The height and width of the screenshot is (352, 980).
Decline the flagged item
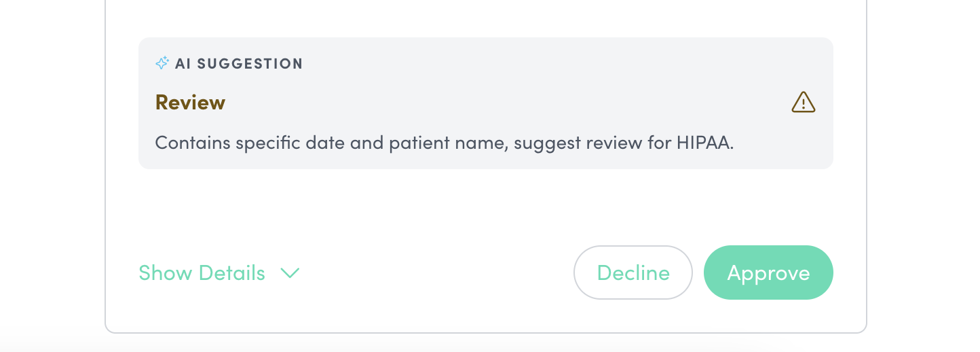pos(633,272)
